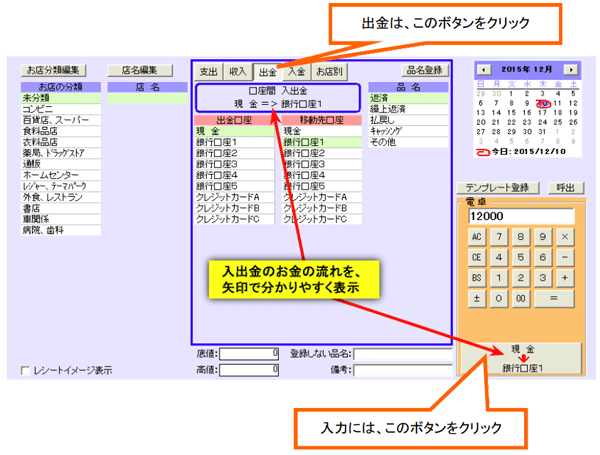This screenshot has height=455, width=600.
Task: Click calculator multiply × key
Action: pyautogui.click(x=565, y=237)
